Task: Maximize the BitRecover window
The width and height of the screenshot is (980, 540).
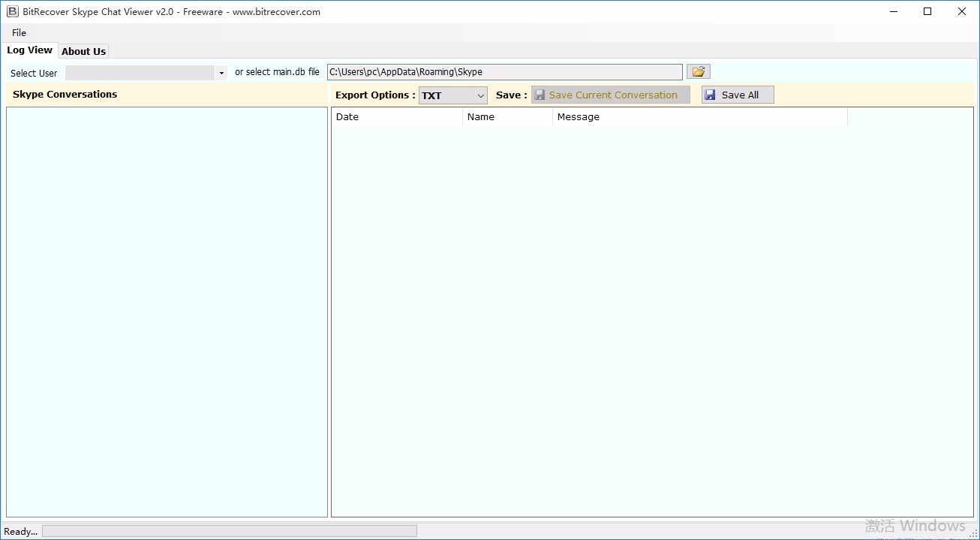Action: 927,11
